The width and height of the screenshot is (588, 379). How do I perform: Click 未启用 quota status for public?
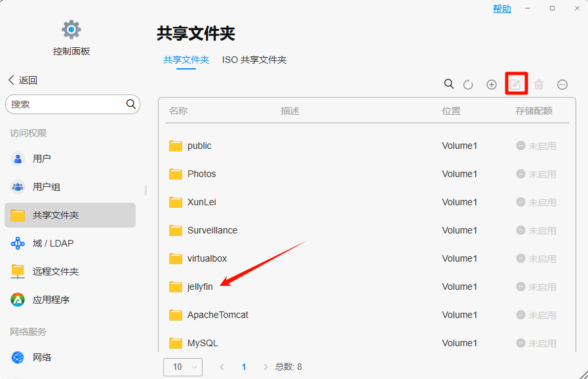point(536,146)
